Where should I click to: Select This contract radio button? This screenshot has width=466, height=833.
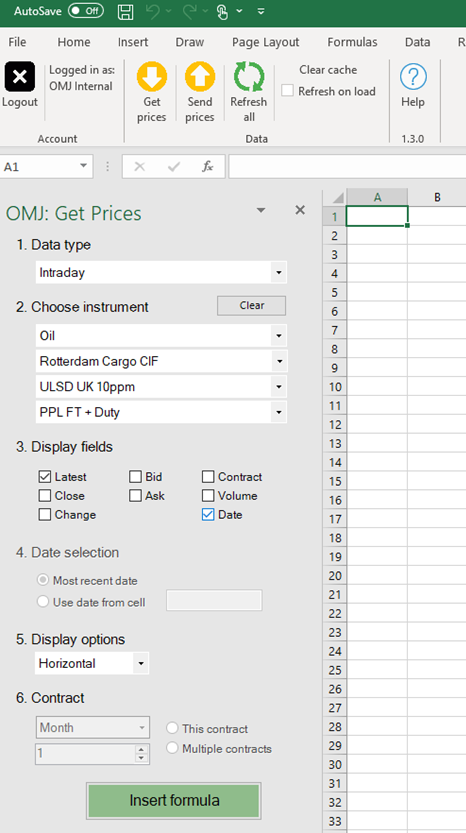pos(172,727)
